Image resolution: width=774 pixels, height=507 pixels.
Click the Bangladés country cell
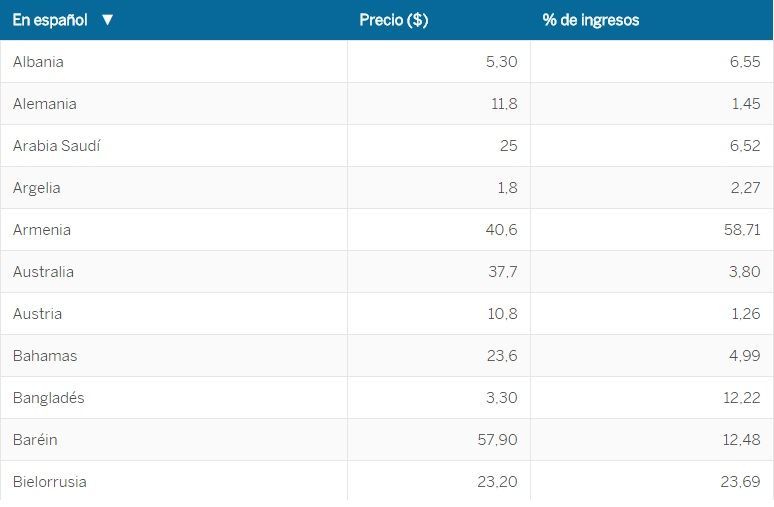point(48,398)
